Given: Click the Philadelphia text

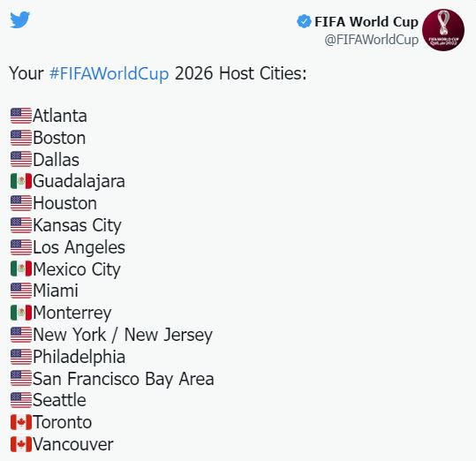Looking at the screenshot, I should tap(79, 357).
